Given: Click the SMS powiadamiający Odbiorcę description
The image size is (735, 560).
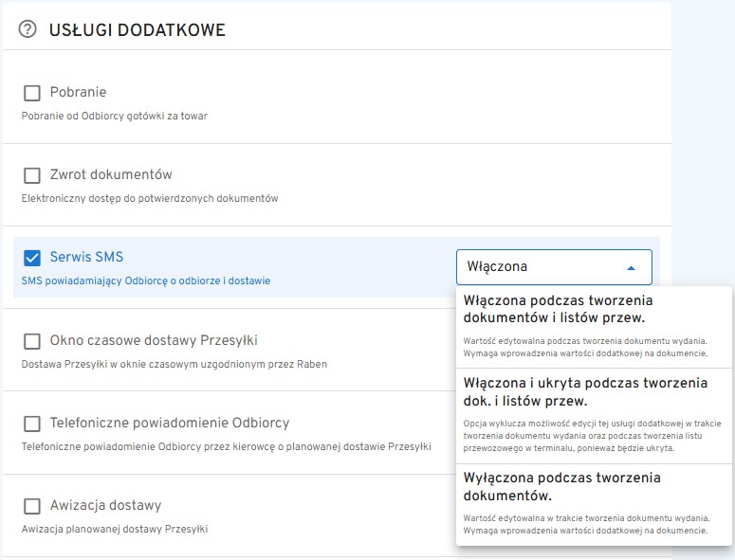Looking at the screenshot, I should tap(145, 280).
